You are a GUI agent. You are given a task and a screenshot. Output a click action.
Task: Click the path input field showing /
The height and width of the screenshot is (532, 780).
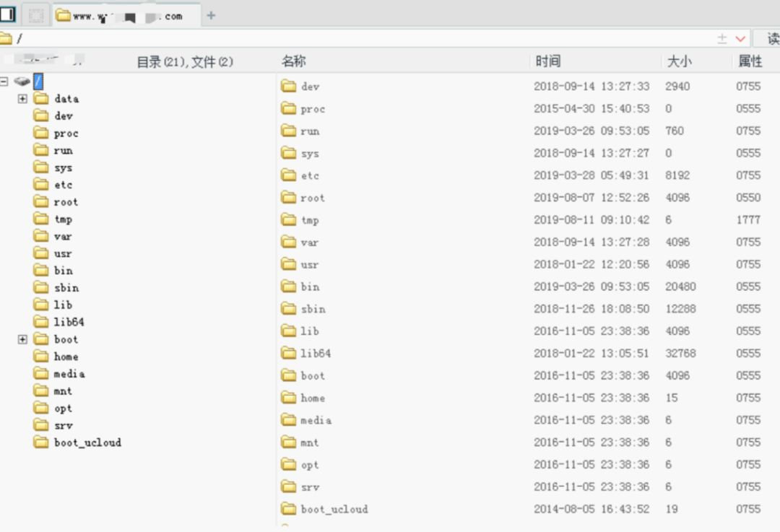(361, 39)
